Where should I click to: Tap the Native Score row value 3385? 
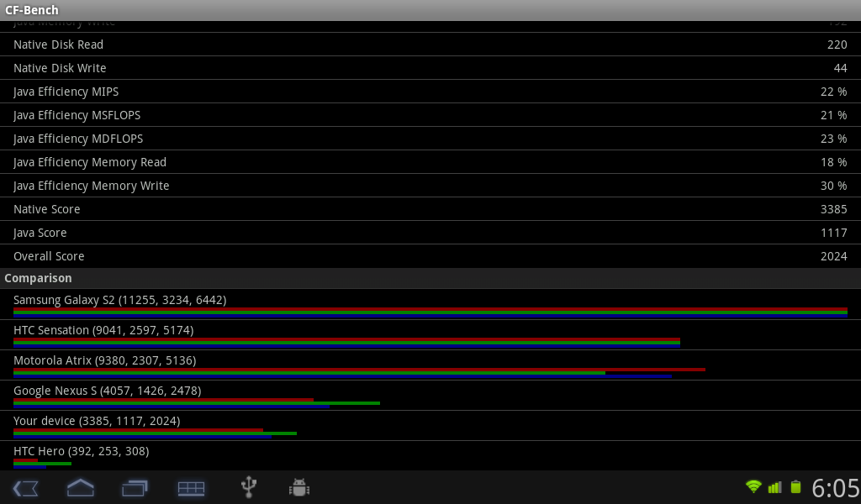833,209
